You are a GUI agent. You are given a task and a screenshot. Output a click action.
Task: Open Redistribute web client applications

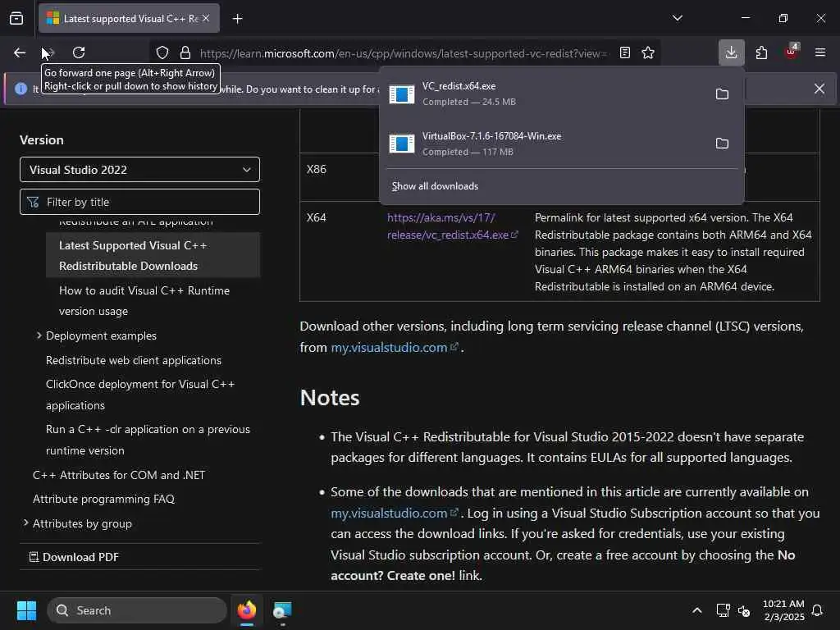click(134, 361)
